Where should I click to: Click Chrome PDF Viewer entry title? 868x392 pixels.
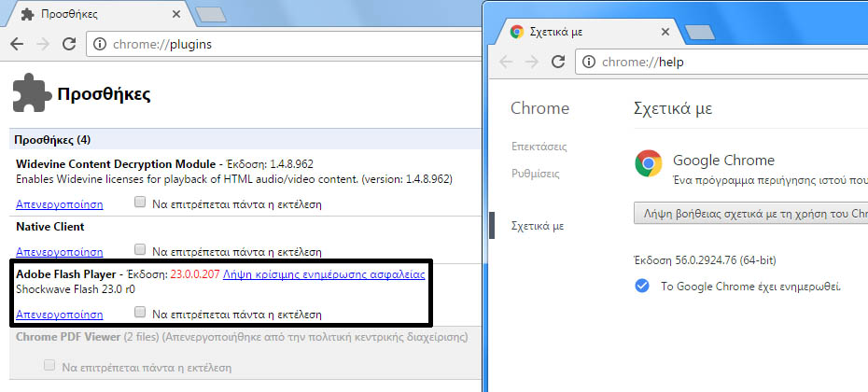pos(68,337)
